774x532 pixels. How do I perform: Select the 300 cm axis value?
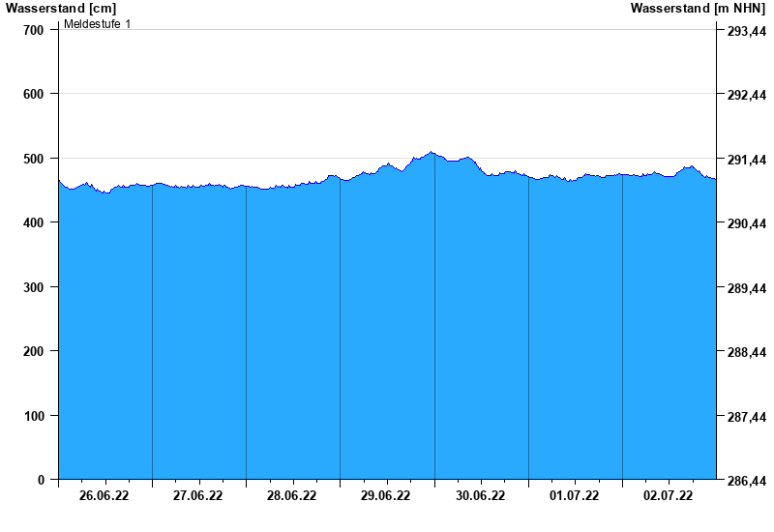pos(34,287)
